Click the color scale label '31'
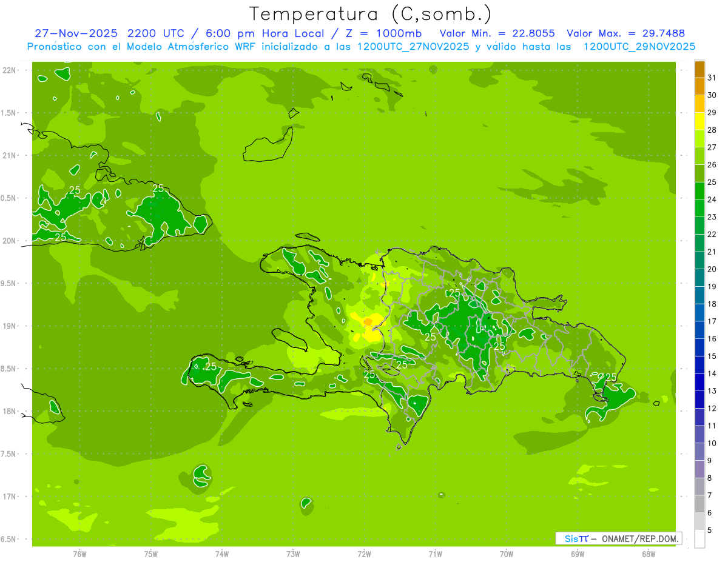Viewport: 728px width, 562px height. pos(712,78)
